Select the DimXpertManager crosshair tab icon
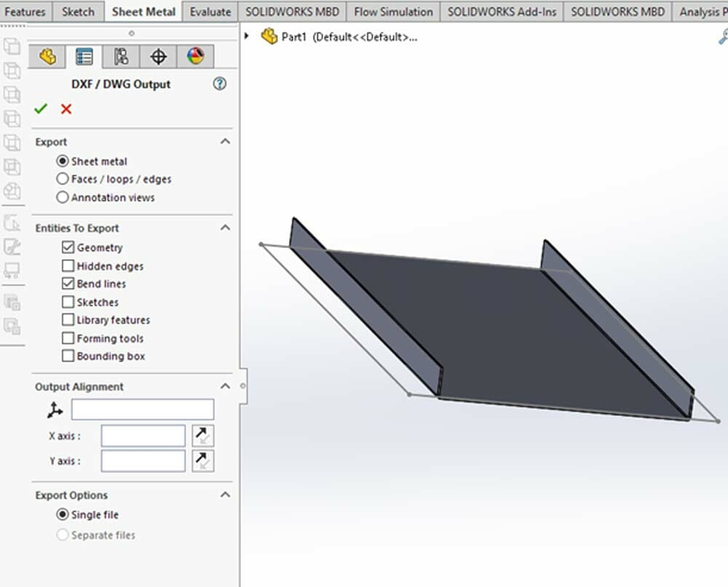 coord(158,56)
